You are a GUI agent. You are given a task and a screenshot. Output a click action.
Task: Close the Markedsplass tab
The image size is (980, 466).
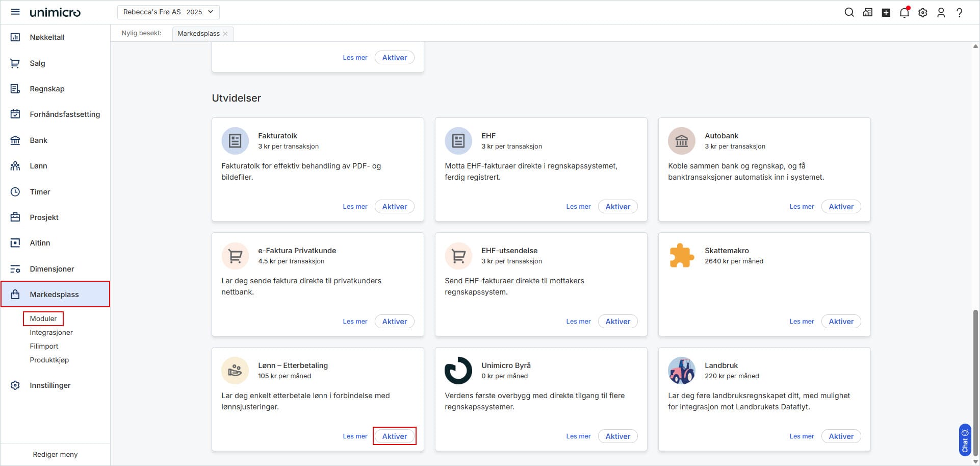tap(225, 34)
